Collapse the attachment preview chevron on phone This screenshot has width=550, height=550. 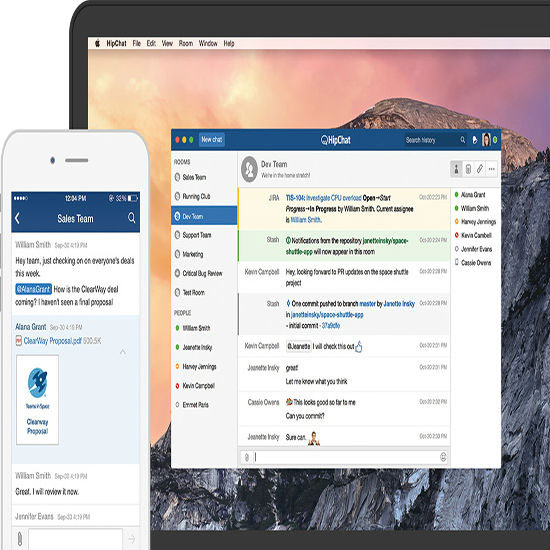click(x=123, y=351)
